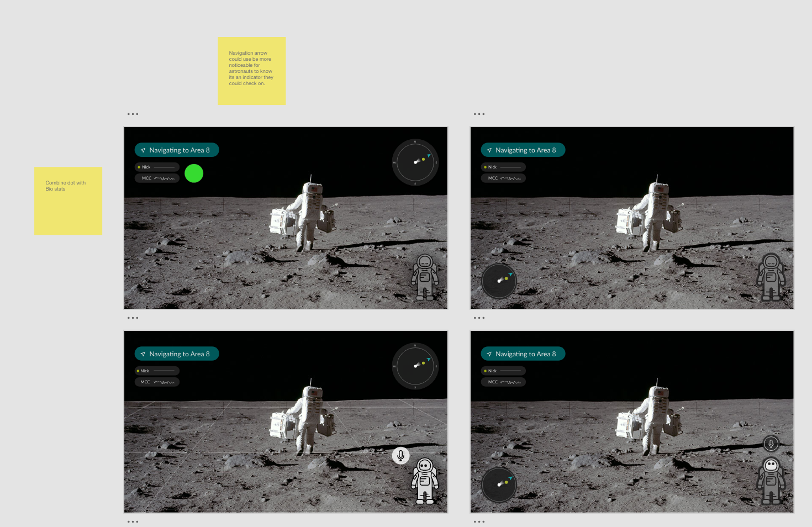Viewport: 812px width, 527px height.
Task: Click the navigation arrow icon in bottom-left frame's pill
Action: pyautogui.click(x=143, y=354)
